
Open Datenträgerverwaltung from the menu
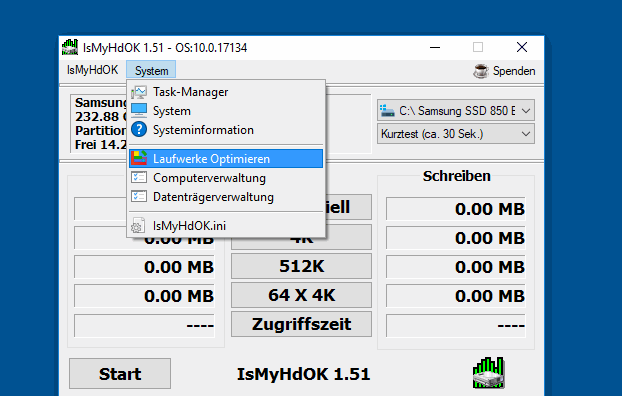pos(226,197)
